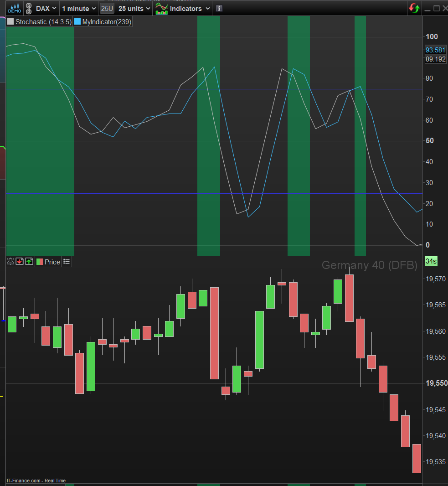The image size is (448, 486).
Task: Click the Price settings button
Action: pyautogui.click(x=48, y=262)
